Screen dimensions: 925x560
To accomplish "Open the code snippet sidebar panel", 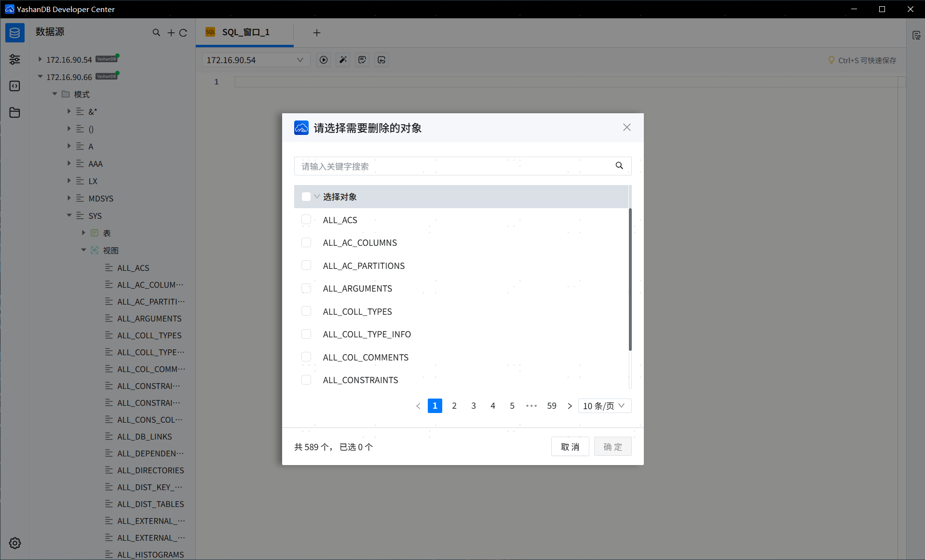I will [x=14, y=86].
